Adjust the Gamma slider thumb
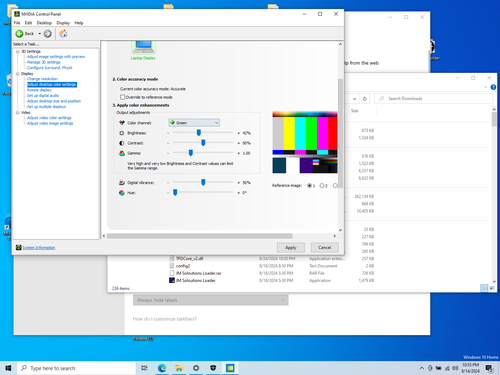 [191, 153]
